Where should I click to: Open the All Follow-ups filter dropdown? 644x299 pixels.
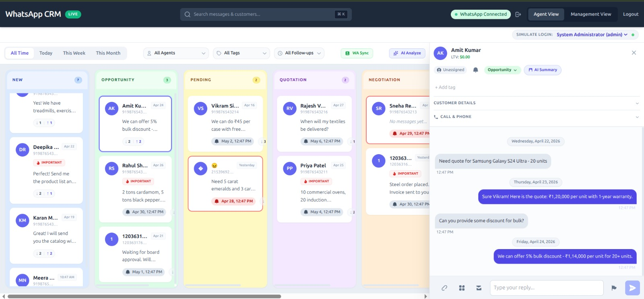[x=299, y=53]
